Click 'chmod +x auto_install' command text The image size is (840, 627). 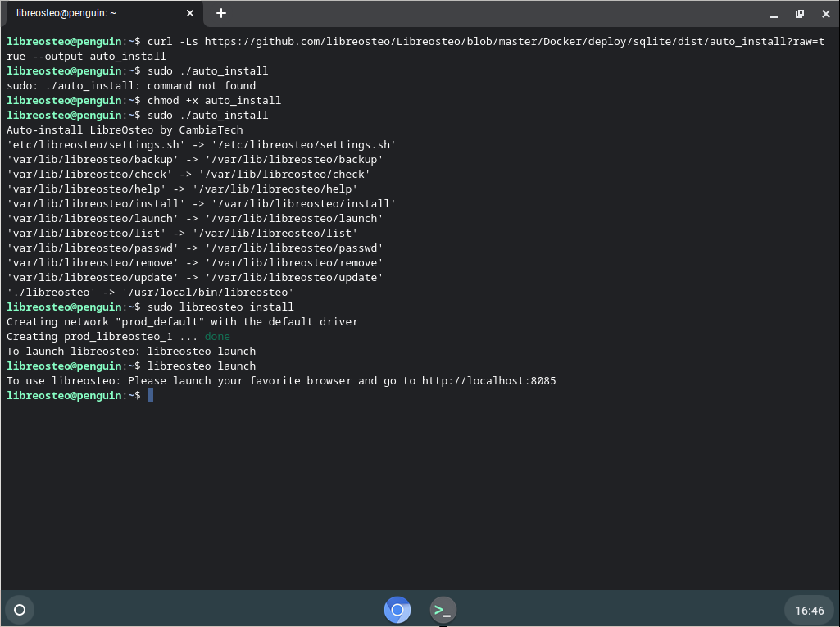point(214,101)
